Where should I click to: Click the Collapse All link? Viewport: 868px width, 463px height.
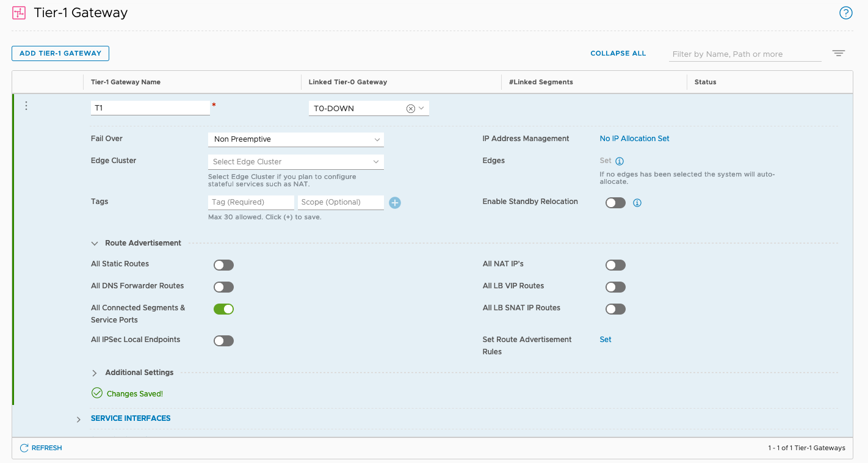click(618, 54)
